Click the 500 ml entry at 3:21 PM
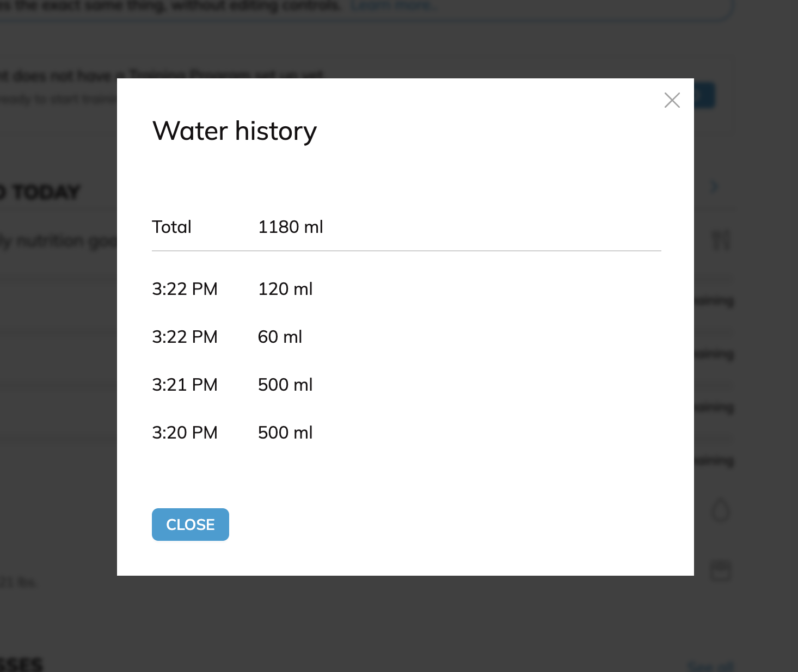Screen dimensions: 798x672 coord(285,385)
